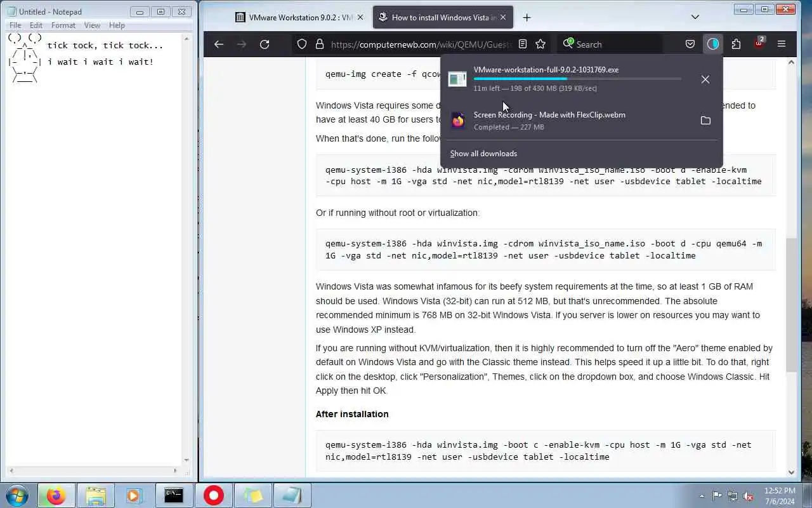This screenshot has width=812, height=508.
Task: Click Show all downloads link
Action: click(x=483, y=154)
